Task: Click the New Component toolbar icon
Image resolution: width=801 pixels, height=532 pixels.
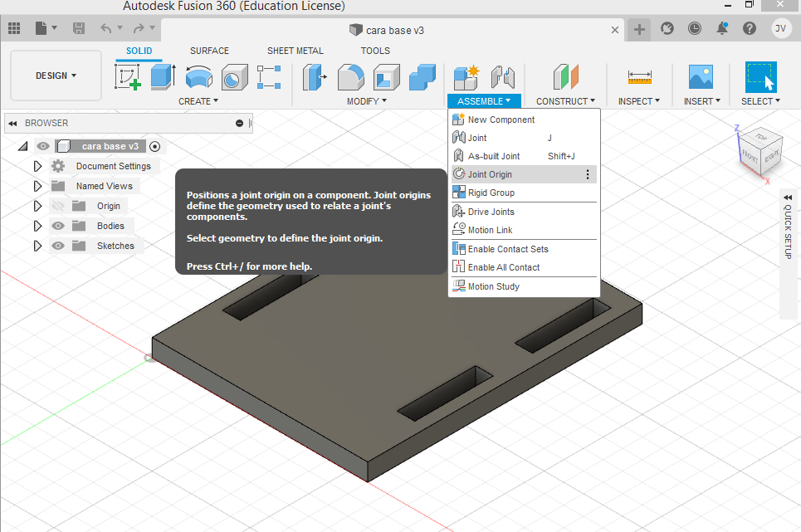Action: point(467,77)
